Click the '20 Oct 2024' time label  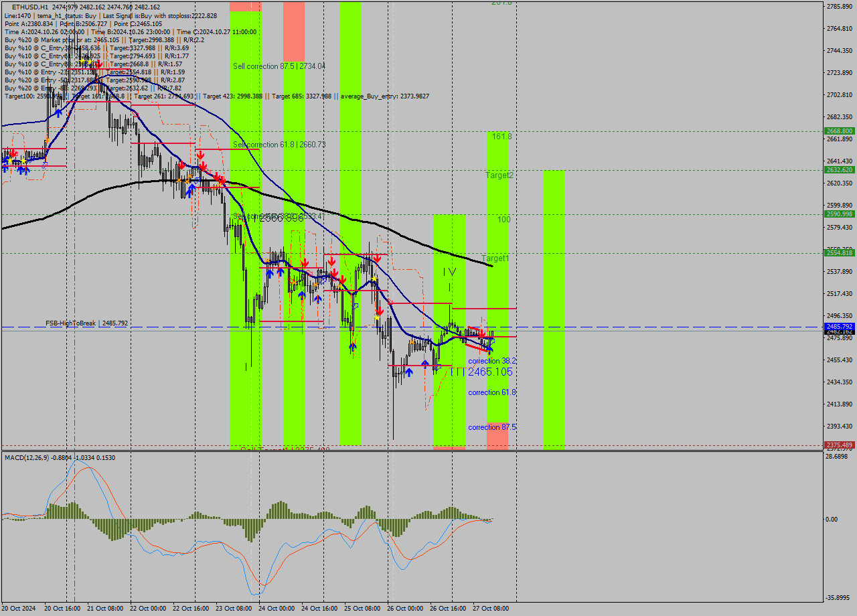tap(19, 608)
